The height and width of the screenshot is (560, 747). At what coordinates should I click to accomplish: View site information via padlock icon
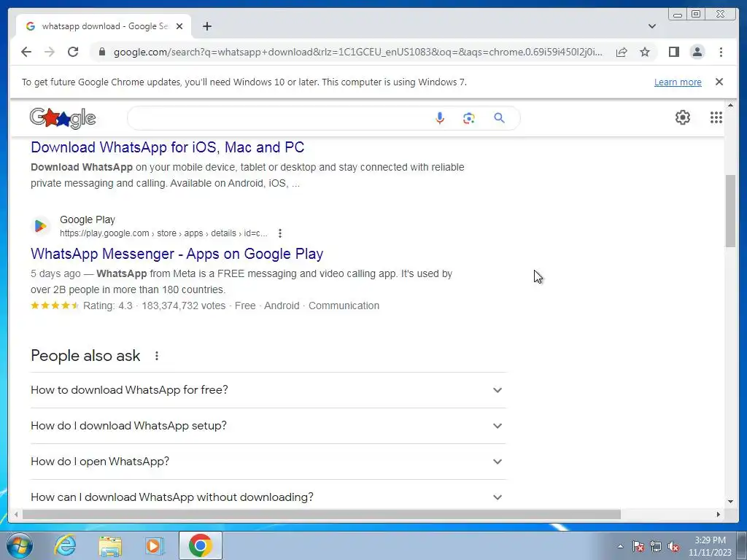click(x=101, y=52)
